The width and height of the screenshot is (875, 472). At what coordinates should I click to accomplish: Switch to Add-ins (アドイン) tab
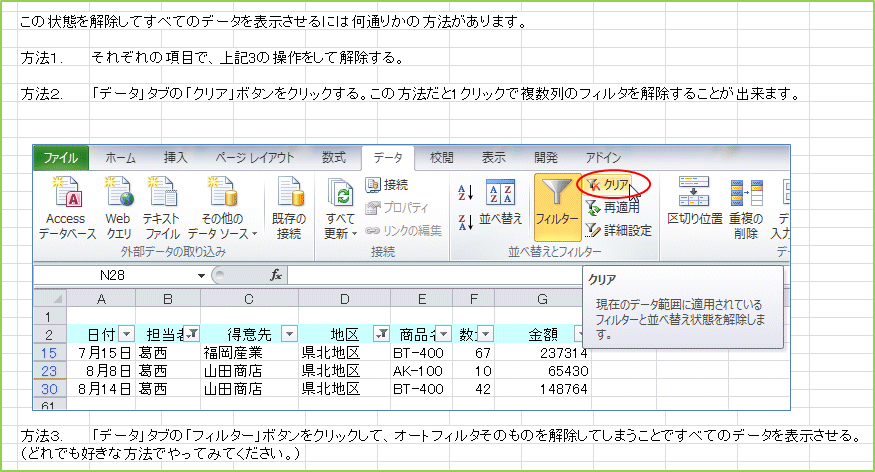(603, 158)
